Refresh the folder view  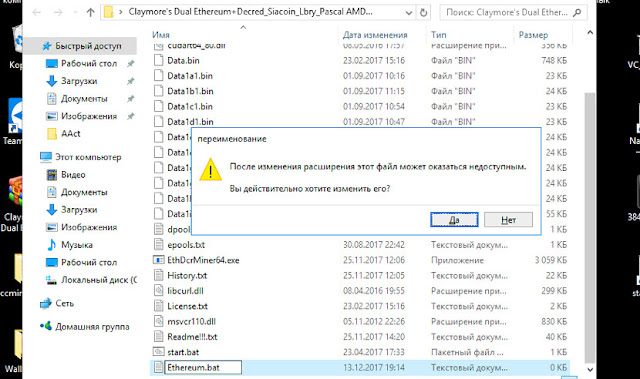[423, 13]
